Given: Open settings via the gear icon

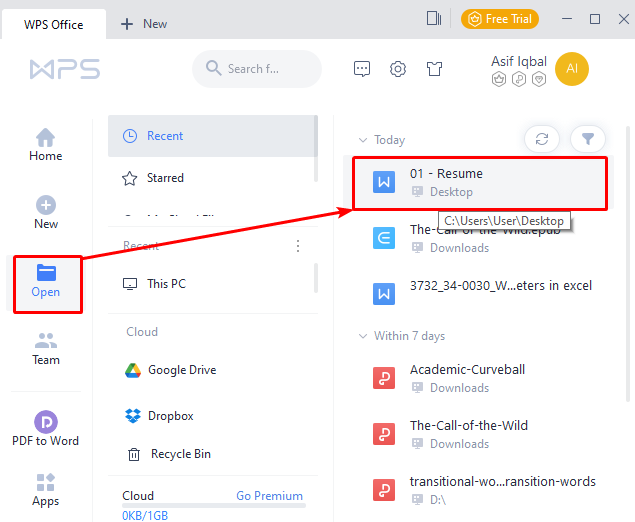Looking at the screenshot, I should (398, 69).
